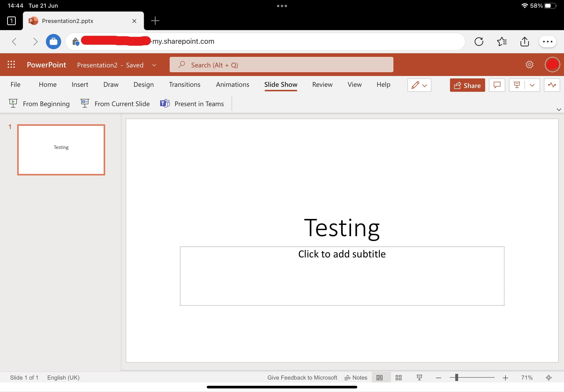Start slideshow from status bar icon

419,377
